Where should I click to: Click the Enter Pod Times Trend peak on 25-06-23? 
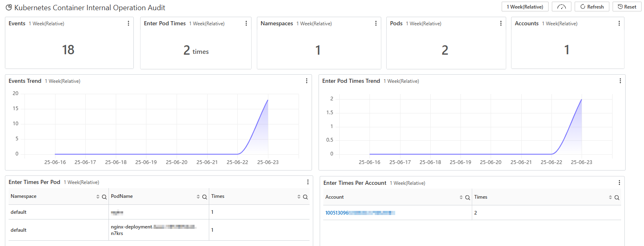pyautogui.click(x=582, y=99)
